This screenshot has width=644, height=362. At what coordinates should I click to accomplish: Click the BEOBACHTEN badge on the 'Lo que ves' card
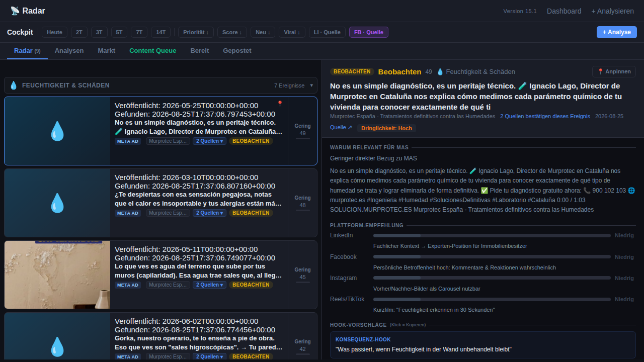251,285
